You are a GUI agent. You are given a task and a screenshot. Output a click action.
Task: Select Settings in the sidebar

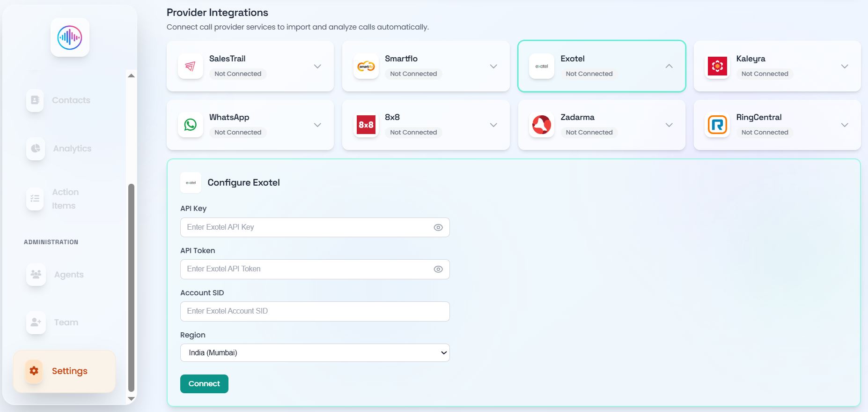tap(65, 371)
